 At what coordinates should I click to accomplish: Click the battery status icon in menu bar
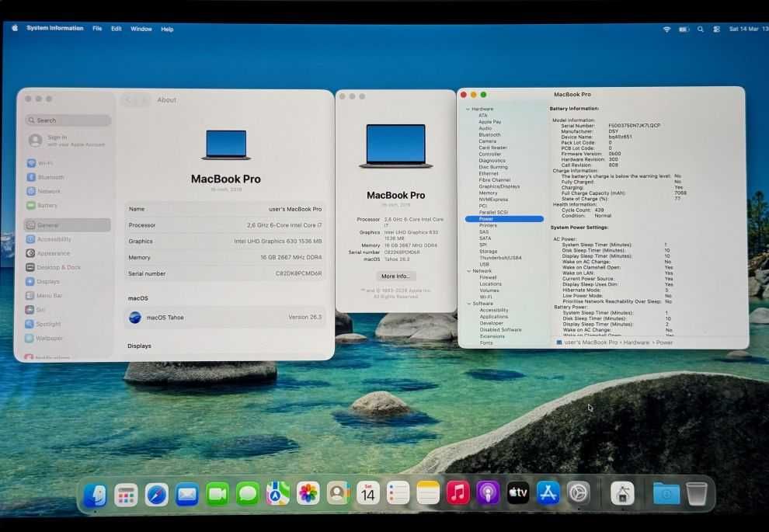click(x=684, y=30)
